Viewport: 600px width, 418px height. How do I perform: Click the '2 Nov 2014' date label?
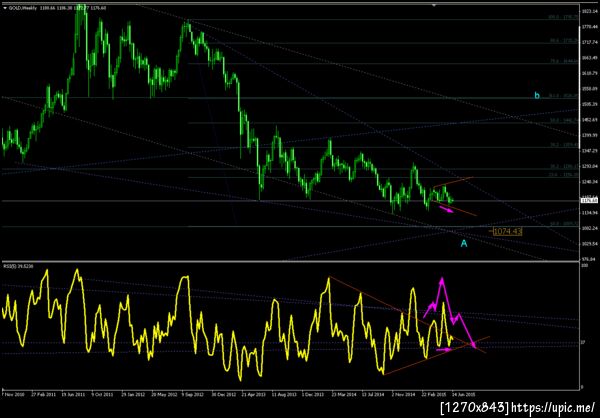(x=404, y=394)
